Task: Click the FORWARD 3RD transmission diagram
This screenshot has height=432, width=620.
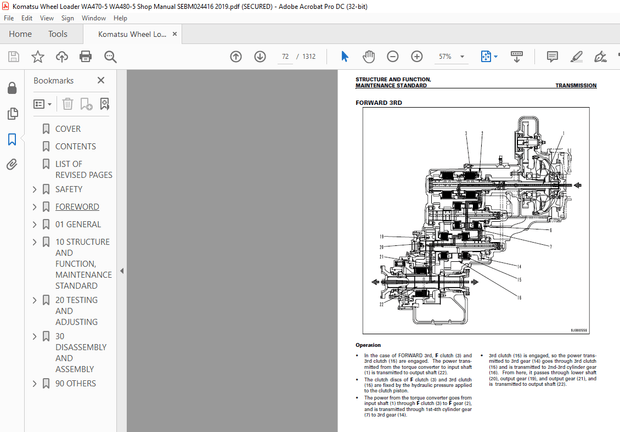Action: click(476, 221)
